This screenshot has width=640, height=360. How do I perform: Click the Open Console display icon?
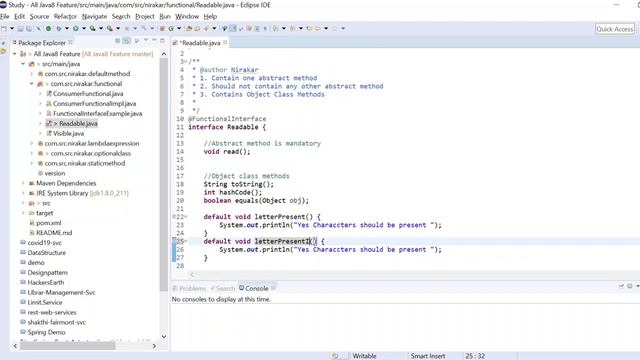pyautogui.click(x=630, y=287)
